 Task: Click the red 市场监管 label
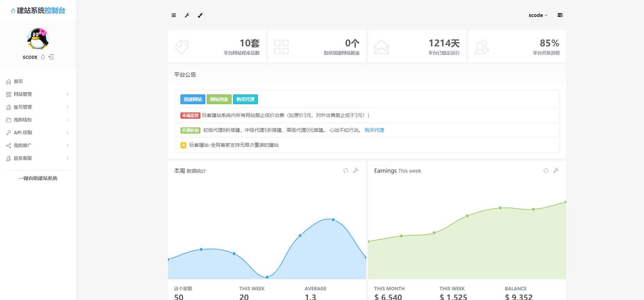click(x=190, y=116)
